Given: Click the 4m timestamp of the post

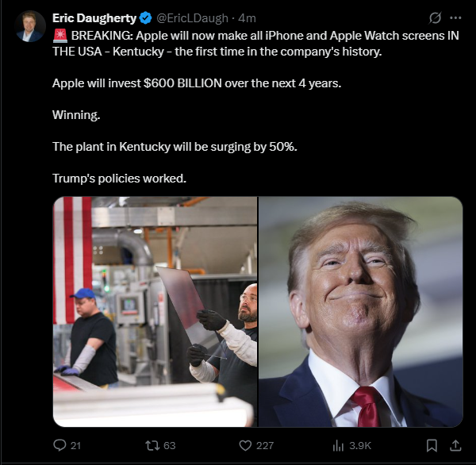Looking at the screenshot, I should [247, 18].
